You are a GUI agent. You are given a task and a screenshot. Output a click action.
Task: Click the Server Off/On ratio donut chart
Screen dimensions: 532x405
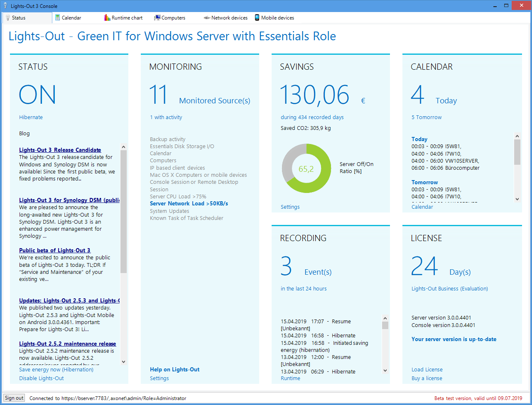(306, 168)
